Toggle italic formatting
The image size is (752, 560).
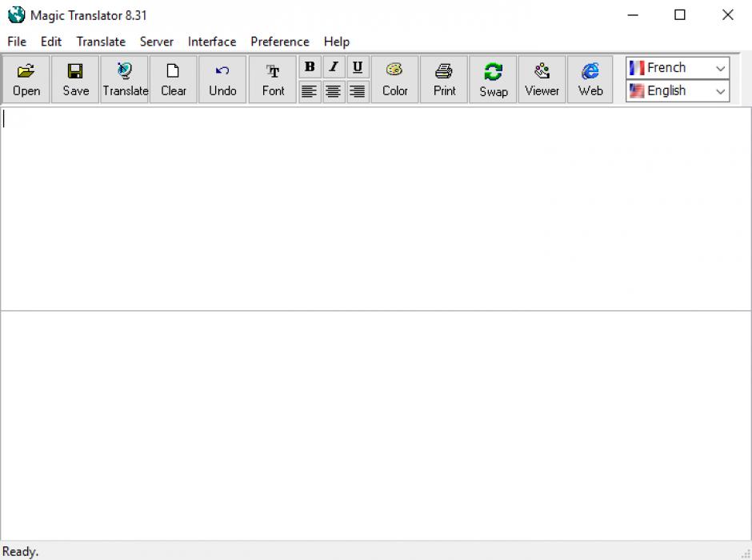pyautogui.click(x=334, y=67)
